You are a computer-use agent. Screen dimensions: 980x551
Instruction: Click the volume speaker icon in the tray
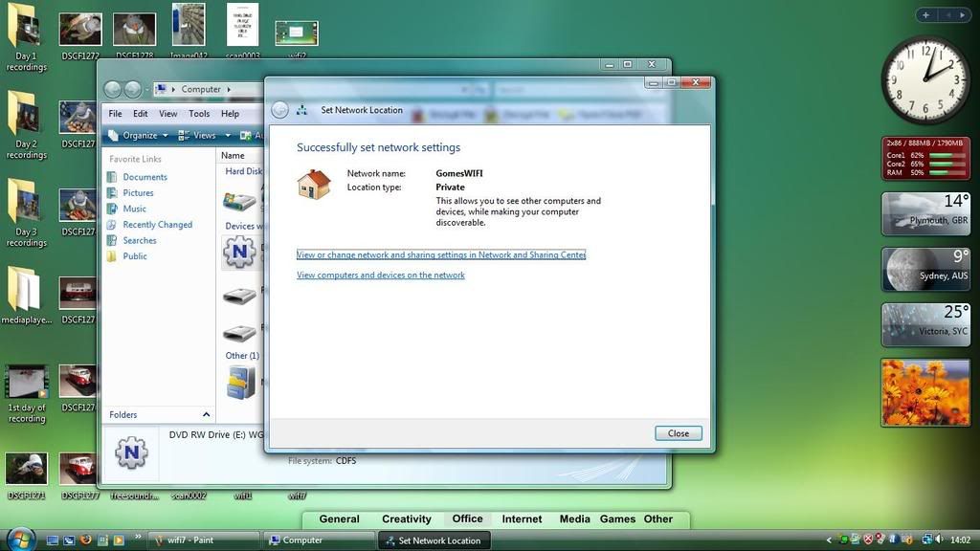pyautogui.click(x=939, y=540)
